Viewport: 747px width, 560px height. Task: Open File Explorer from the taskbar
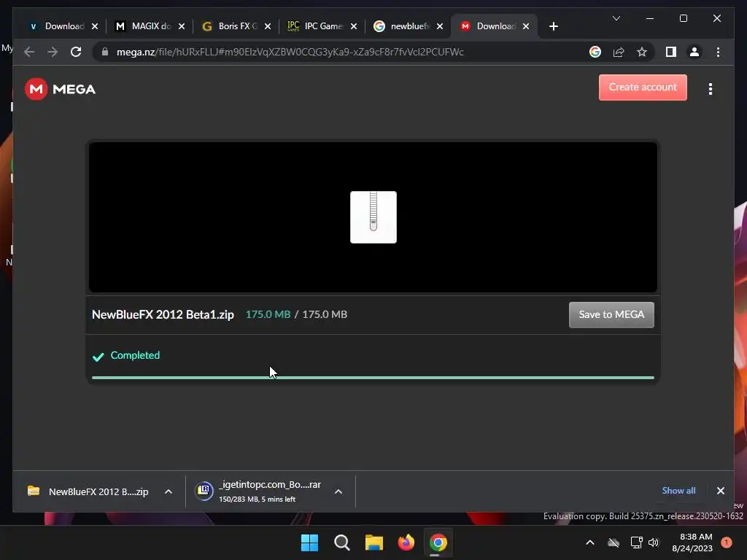(x=374, y=542)
